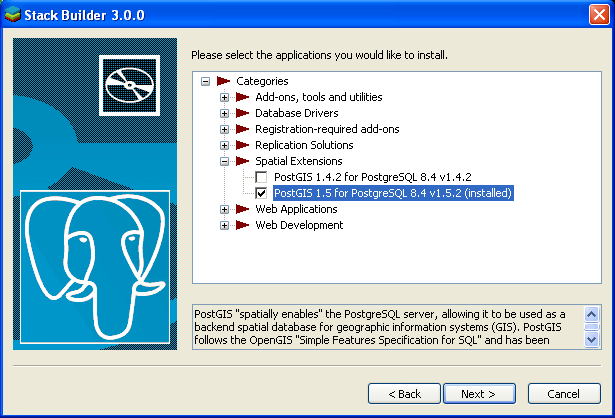Expand the Replication Solutions category
615x418 pixels.
click(224, 145)
